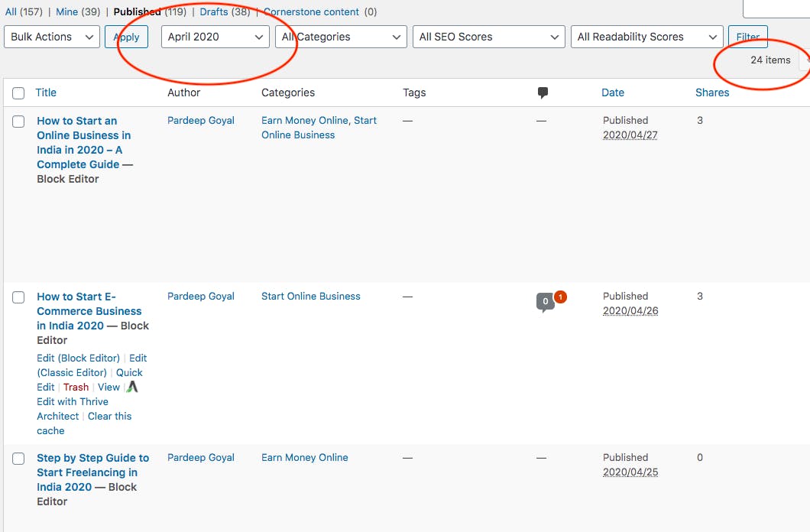810x532 pixels.
Task: Check the box for Online Business India post
Action: [x=18, y=122]
